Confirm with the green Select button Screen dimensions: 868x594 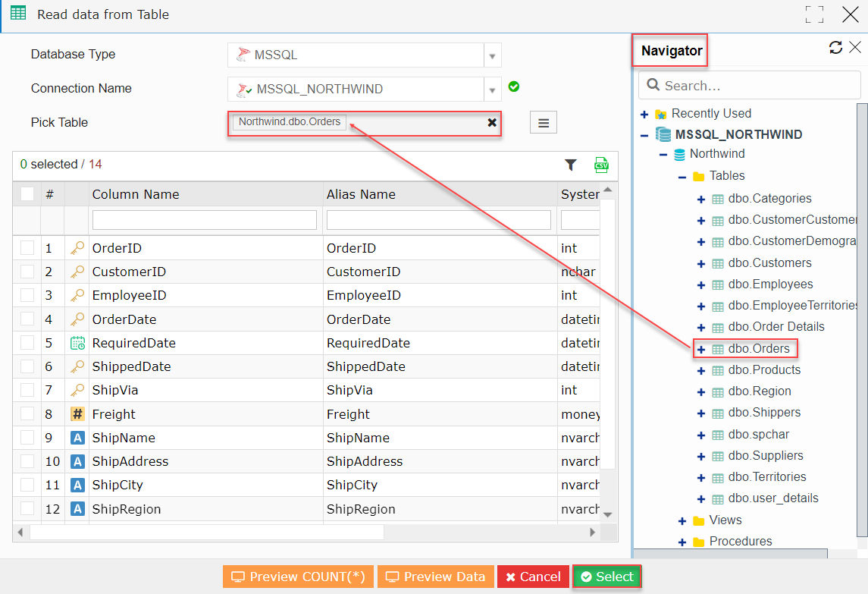pos(606,577)
